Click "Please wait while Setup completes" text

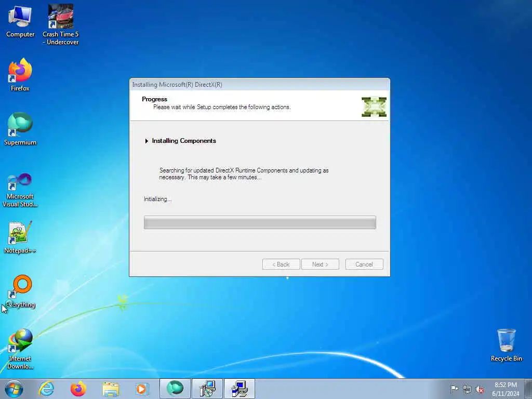click(222, 107)
